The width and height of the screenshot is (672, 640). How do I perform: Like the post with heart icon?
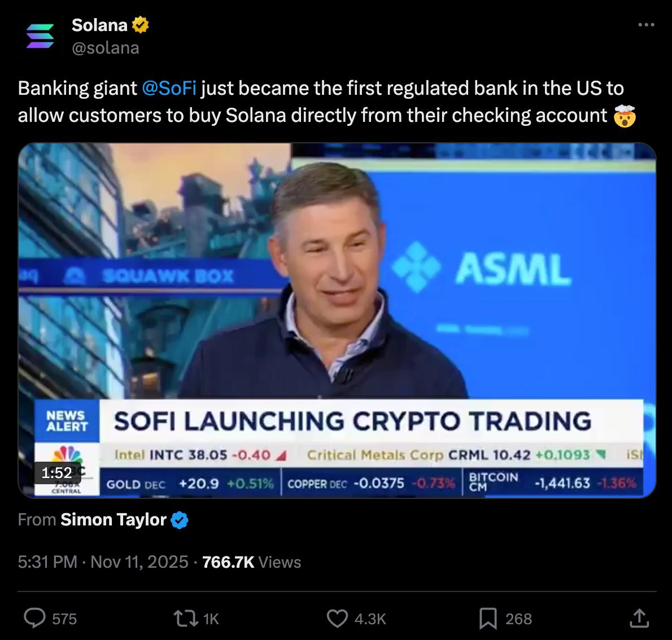[x=338, y=618]
